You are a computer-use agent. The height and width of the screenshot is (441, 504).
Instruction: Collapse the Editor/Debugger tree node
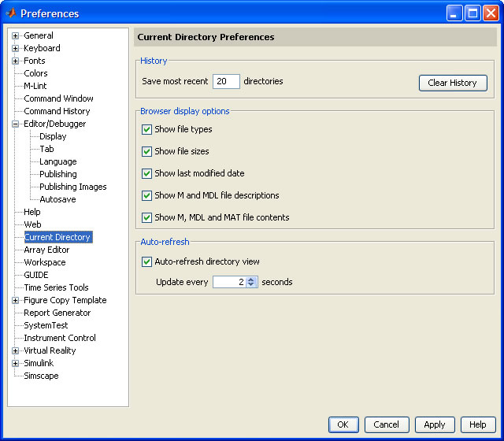click(x=15, y=124)
